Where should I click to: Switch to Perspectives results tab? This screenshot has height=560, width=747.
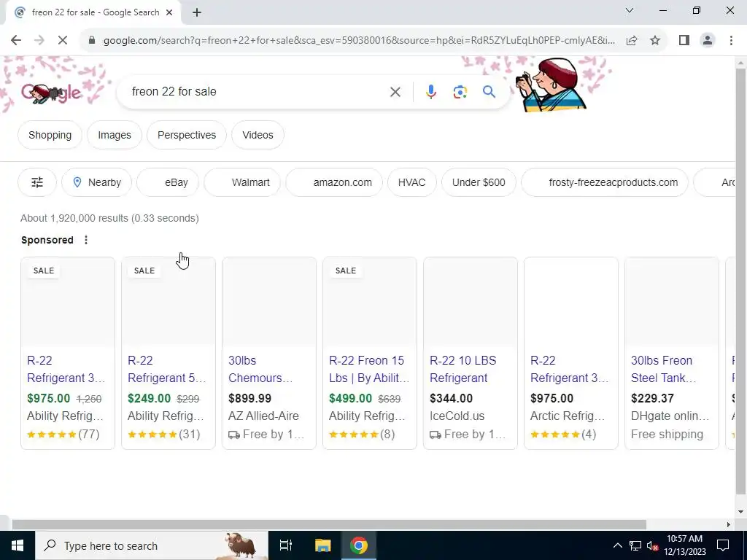(187, 135)
